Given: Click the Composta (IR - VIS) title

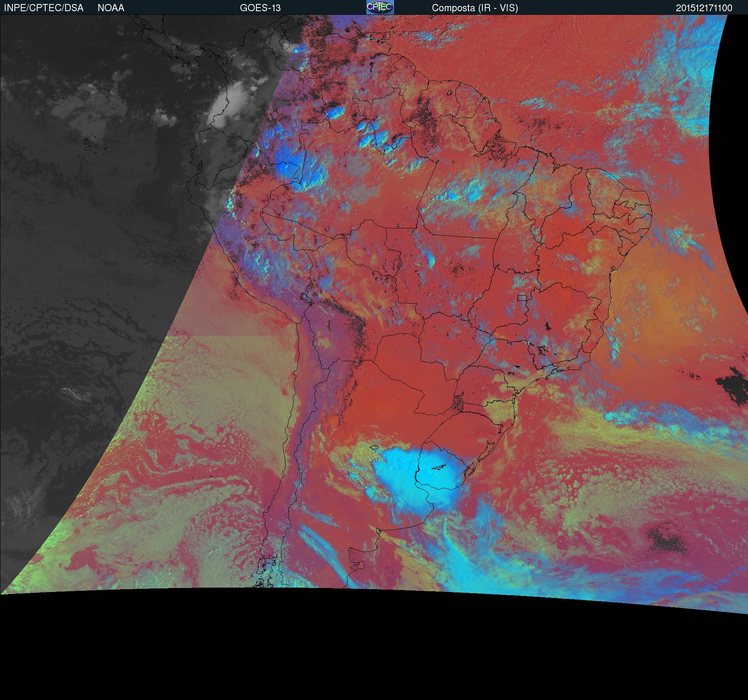Looking at the screenshot, I should click(x=474, y=8).
